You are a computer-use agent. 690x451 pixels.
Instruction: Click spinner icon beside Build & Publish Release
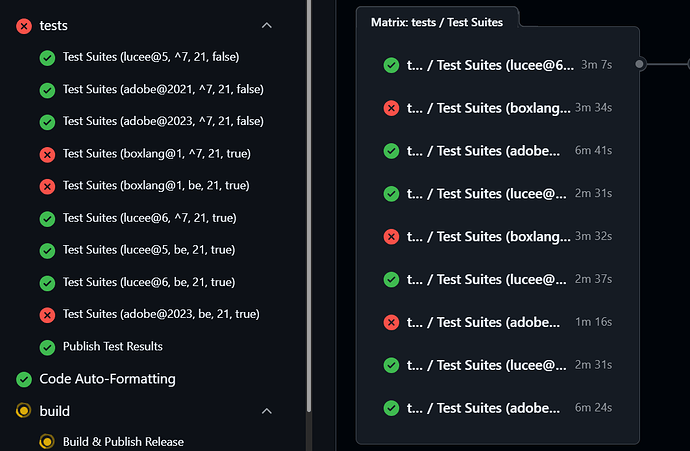click(x=47, y=441)
